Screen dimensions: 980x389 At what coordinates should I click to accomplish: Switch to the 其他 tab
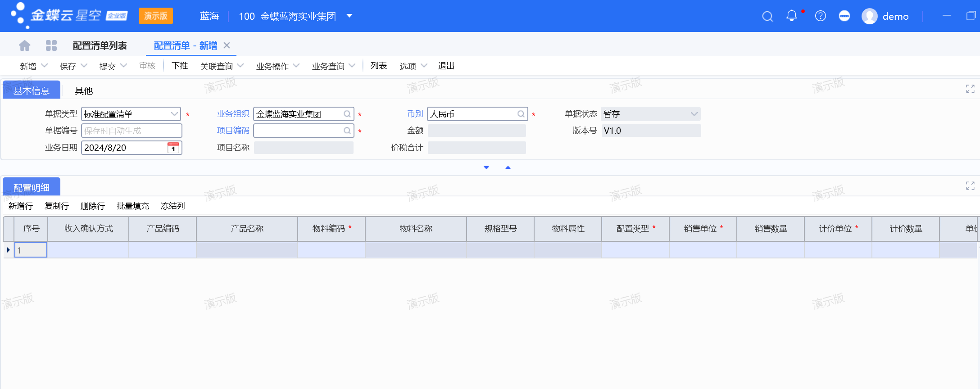click(x=84, y=90)
